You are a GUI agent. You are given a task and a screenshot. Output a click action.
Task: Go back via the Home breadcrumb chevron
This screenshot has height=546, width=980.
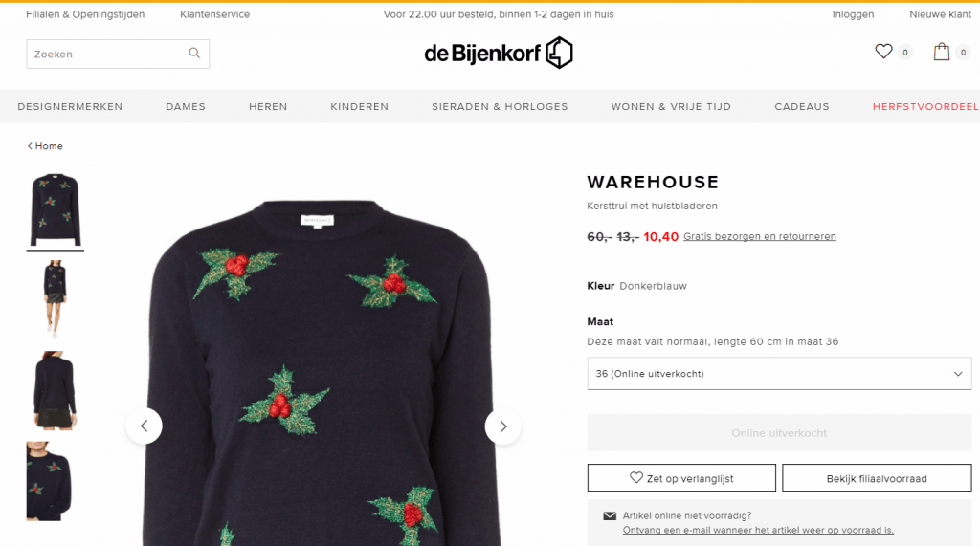coord(30,146)
